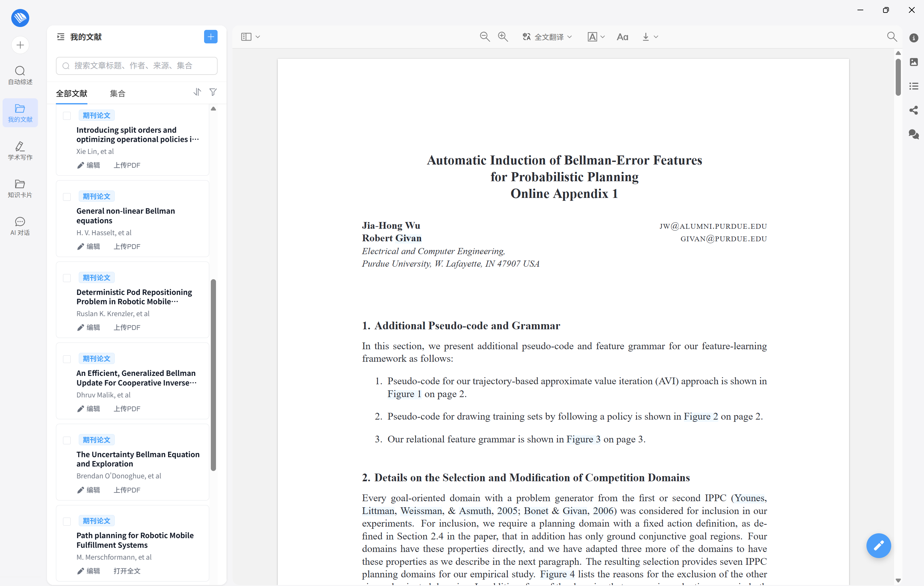The height and width of the screenshot is (586, 924).
Task: Check the General non-linear Bellman equations checkbox
Action: [67, 197]
